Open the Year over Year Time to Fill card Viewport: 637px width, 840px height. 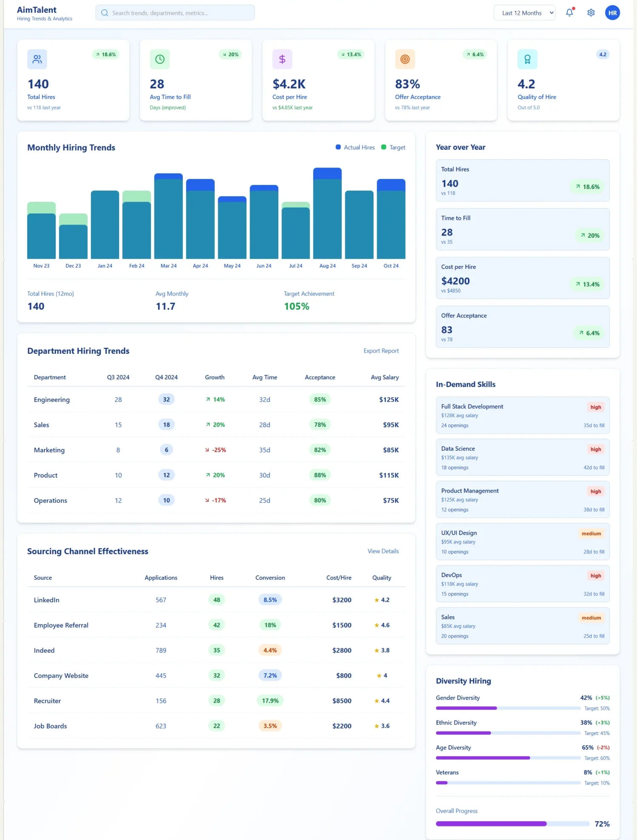(523, 229)
